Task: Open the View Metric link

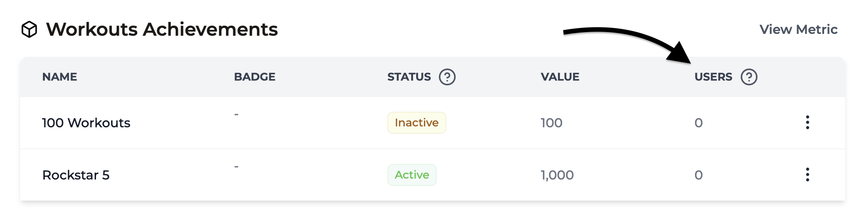Action: point(798,30)
